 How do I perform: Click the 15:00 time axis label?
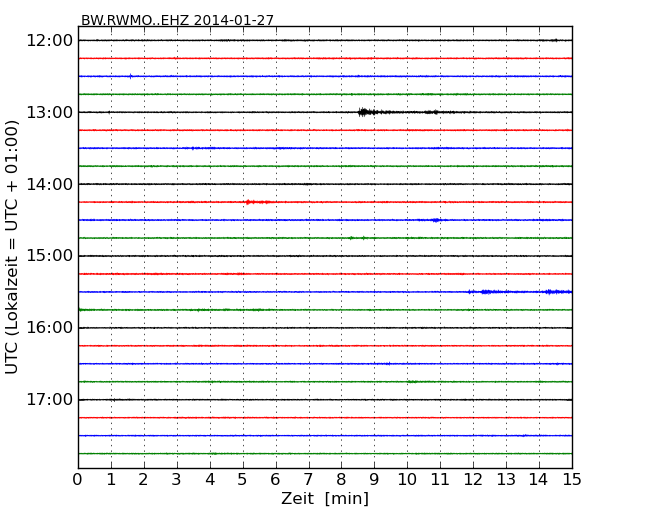pyautogui.click(x=49, y=256)
